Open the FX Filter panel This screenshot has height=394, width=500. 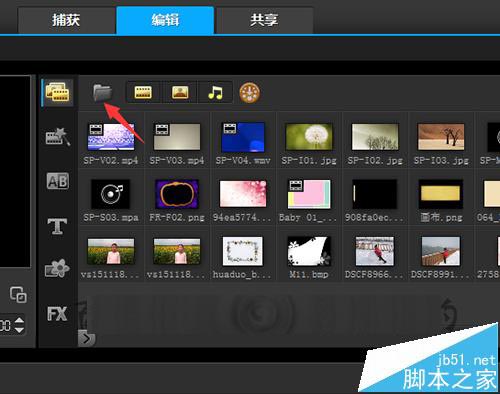tap(57, 314)
